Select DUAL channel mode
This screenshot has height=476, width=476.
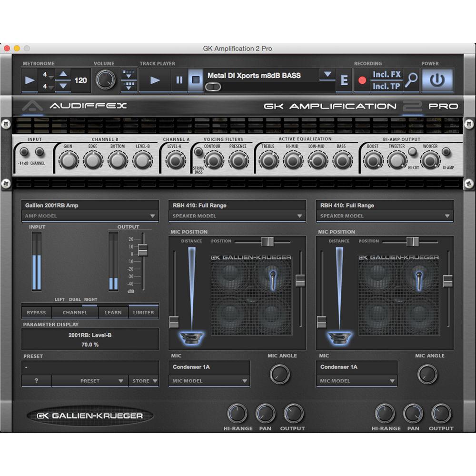(x=75, y=300)
